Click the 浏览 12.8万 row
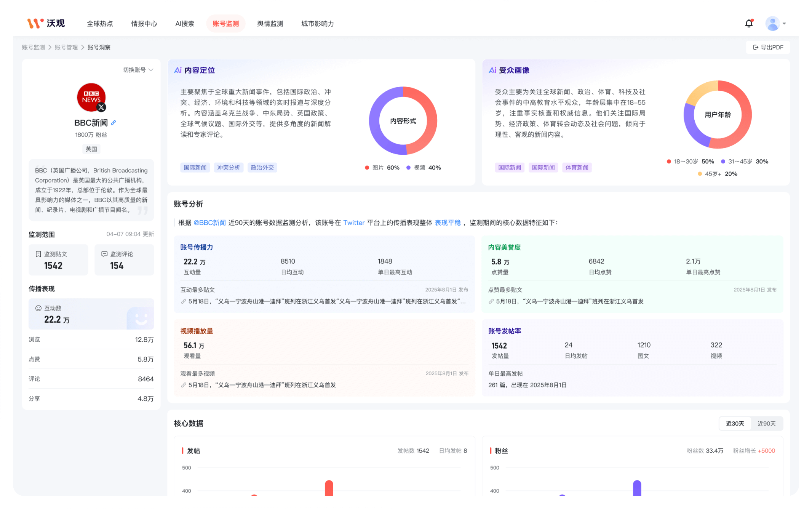The width and height of the screenshot is (812, 509). [91, 339]
